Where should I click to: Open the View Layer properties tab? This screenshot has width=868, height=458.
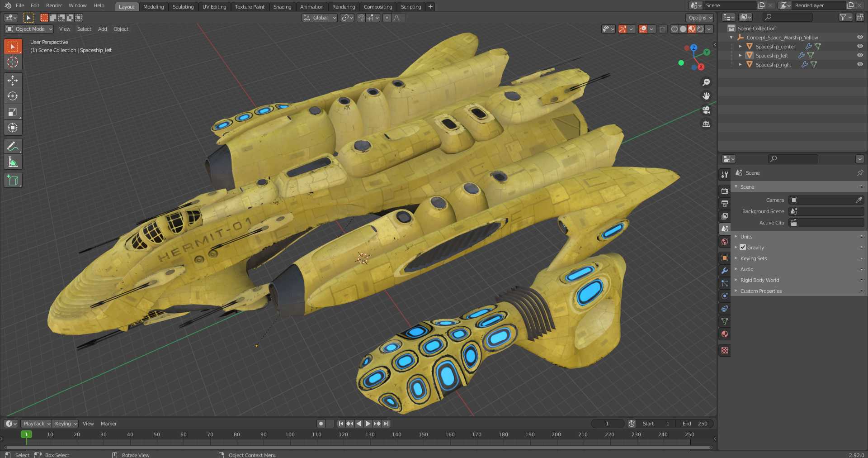coord(725,216)
